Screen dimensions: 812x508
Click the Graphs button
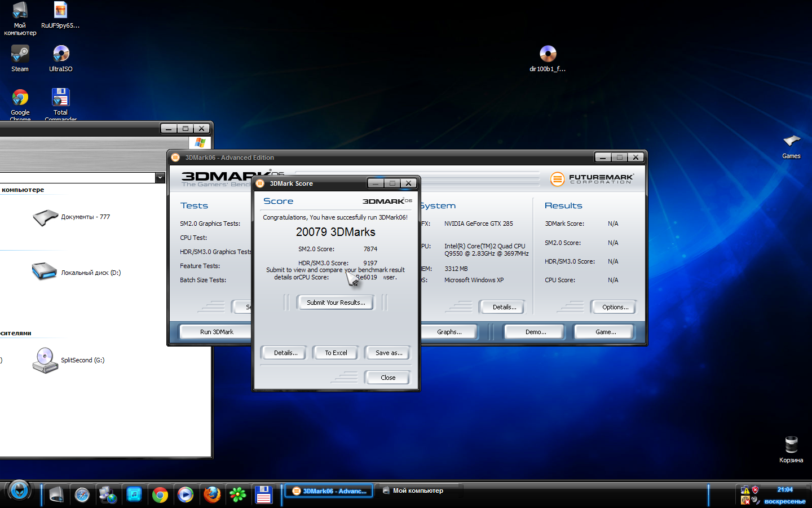click(449, 332)
